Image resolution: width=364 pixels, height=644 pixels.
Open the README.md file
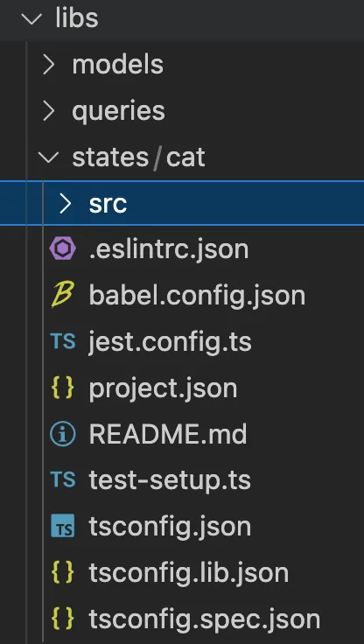(x=168, y=434)
